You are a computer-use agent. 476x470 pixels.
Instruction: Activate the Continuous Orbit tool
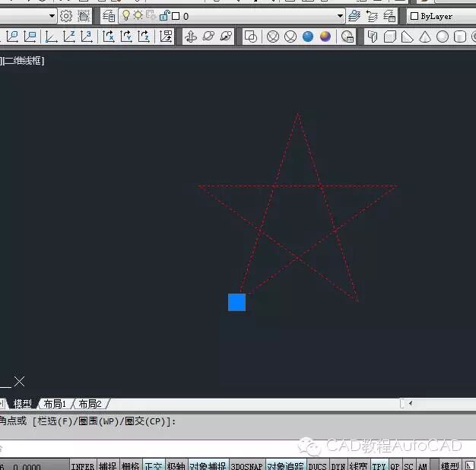[226, 37]
